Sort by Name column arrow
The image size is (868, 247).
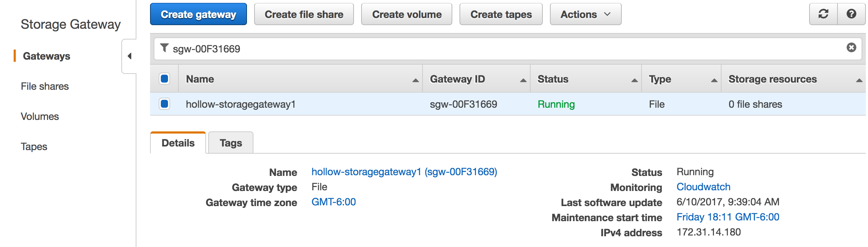pos(415,80)
